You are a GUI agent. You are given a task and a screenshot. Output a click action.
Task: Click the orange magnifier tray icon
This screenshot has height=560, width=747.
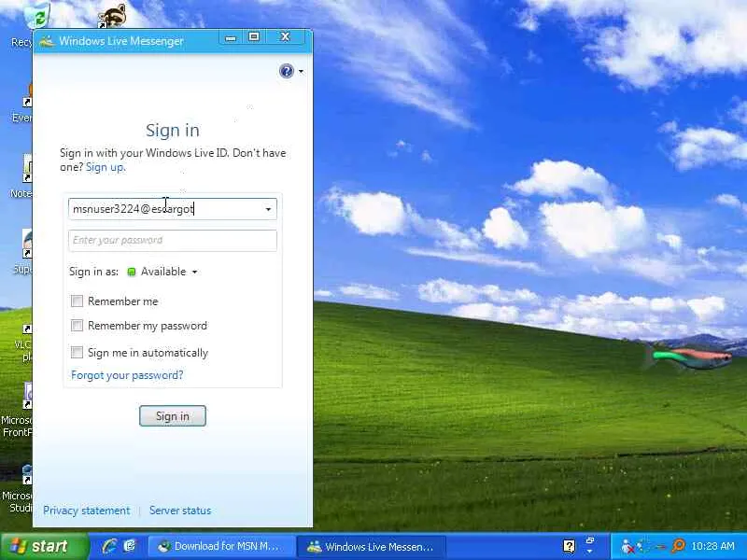point(677,546)
